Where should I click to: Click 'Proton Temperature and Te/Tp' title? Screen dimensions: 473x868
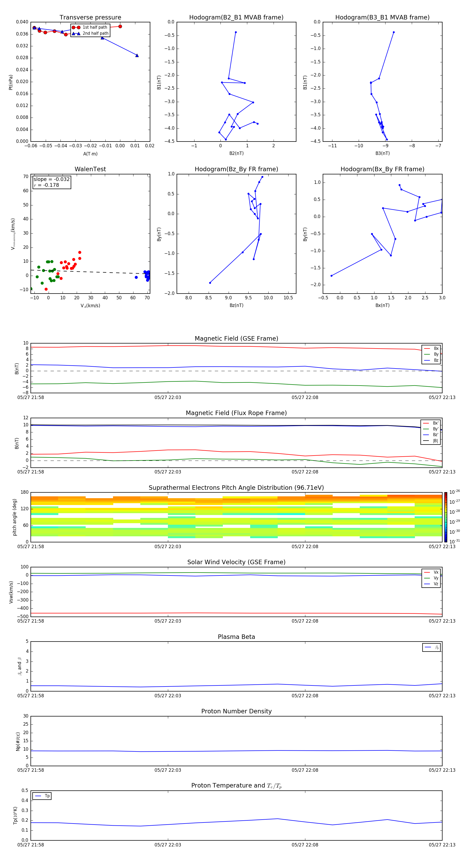[x=236, y=786]
